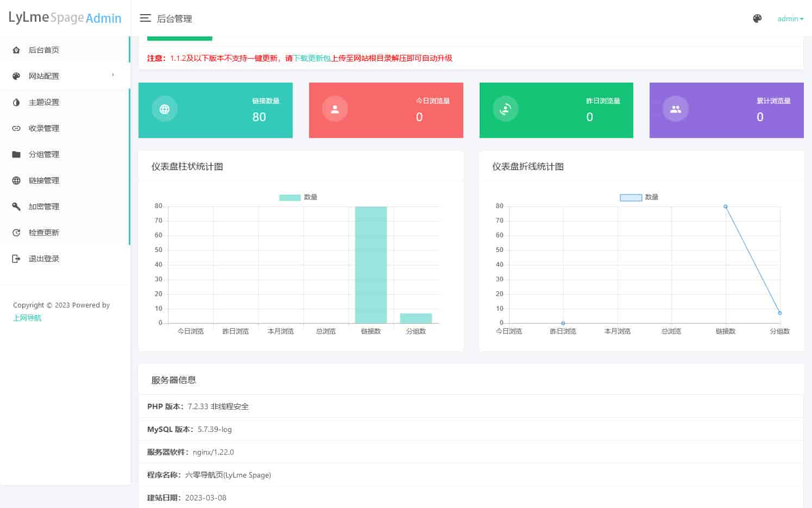Click the hamburger menu icon to collapse sidebar
812x508 pixels.
(145, 18)
